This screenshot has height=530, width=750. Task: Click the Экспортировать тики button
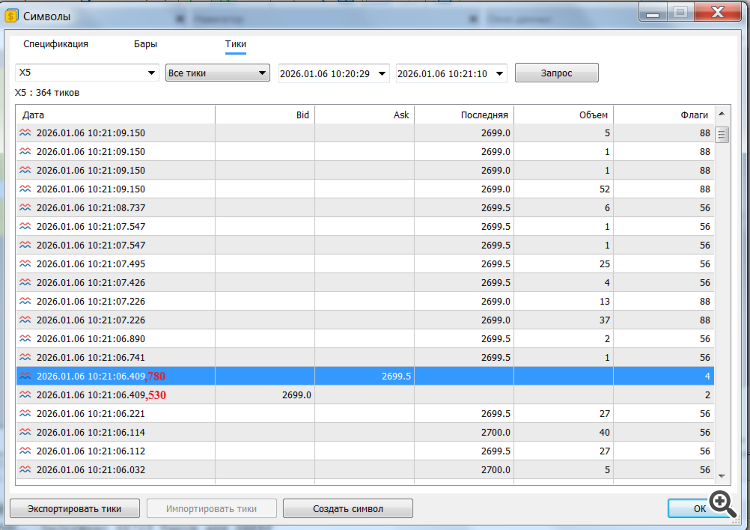pyautogui.click(x=75, y=508)
